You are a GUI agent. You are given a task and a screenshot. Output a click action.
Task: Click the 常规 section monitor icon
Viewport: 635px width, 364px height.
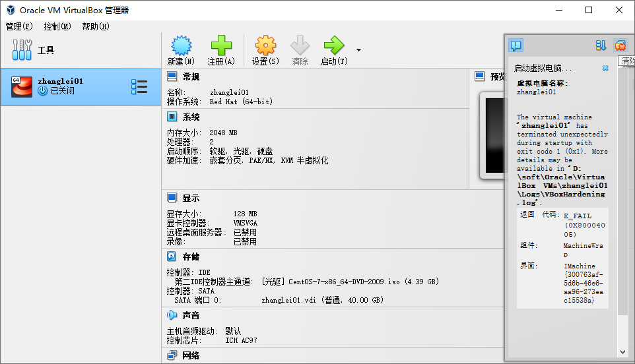click(172, 76)
